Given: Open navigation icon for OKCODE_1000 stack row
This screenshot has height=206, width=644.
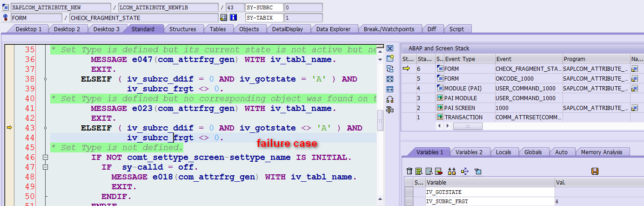Looking at the screenshot, I should pyautogui.click(x=635, y=78).
